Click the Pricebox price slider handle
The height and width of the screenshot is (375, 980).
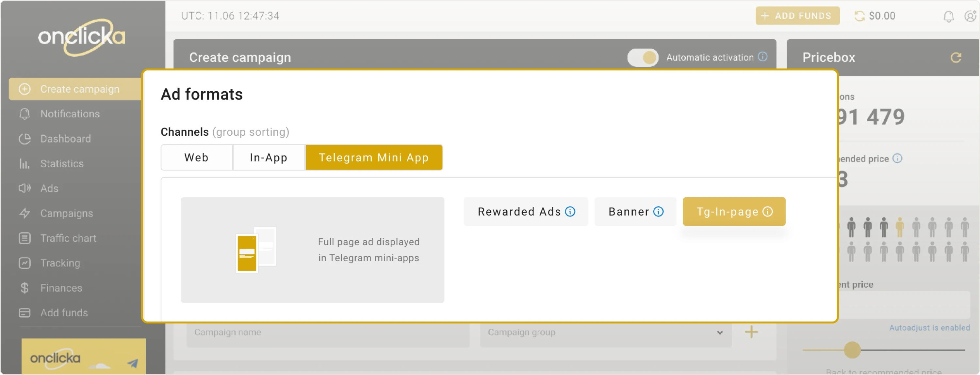pos(852,350)
